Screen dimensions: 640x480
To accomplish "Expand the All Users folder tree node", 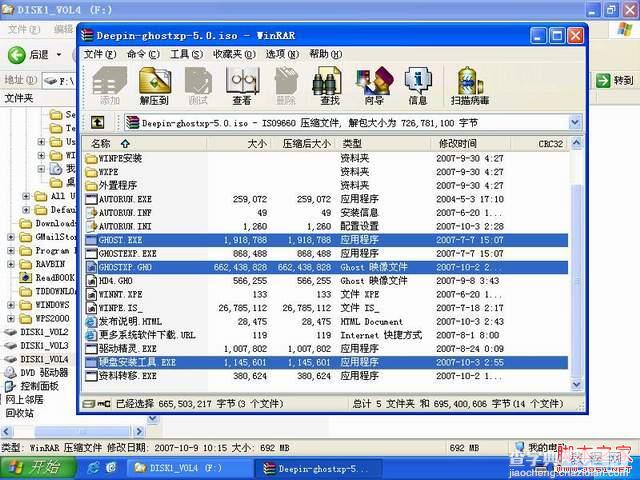I will click(x=26, y=196).
